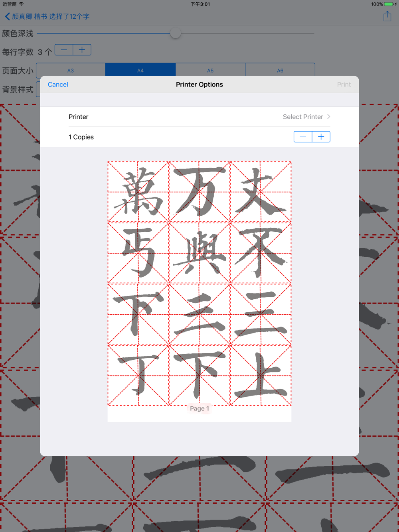Tap the share icon in the top bar
The image size is (399, 532).
387,16
